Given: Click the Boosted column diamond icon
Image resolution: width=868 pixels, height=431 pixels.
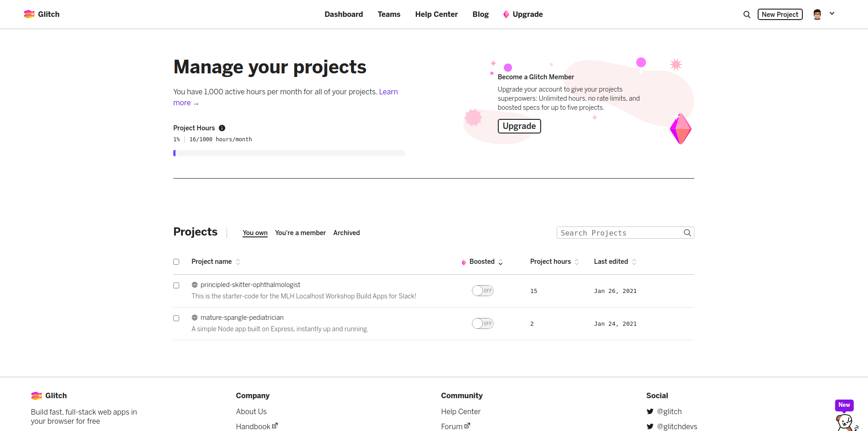Looking at the screenshot, I should click(x=464, y=262).
